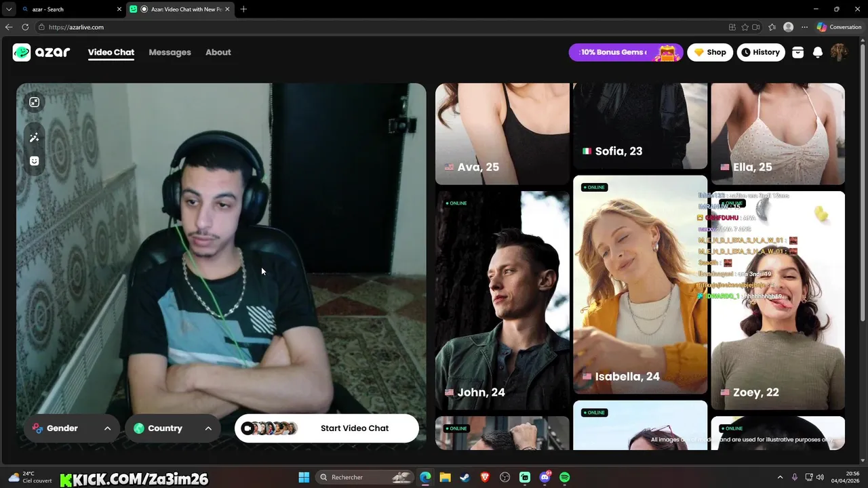Click the minimize-video icon on the preview
The height and width of the screenshot is (488, 868).
(x=35, y=102)
